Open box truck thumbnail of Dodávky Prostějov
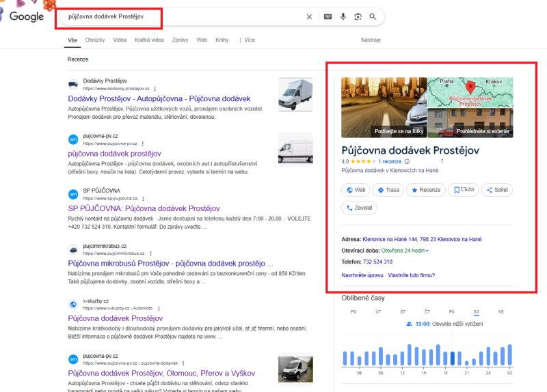 click(x=295, y=95)
